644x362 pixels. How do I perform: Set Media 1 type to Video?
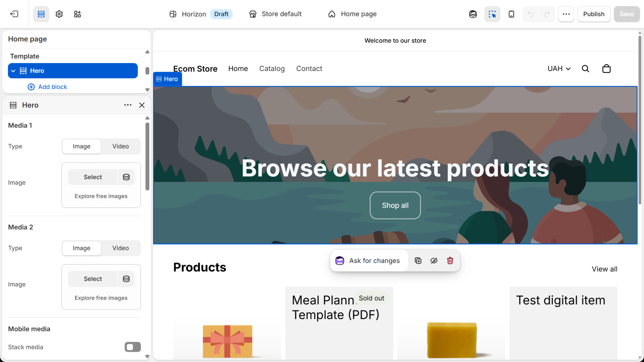[x=121, y=146]
